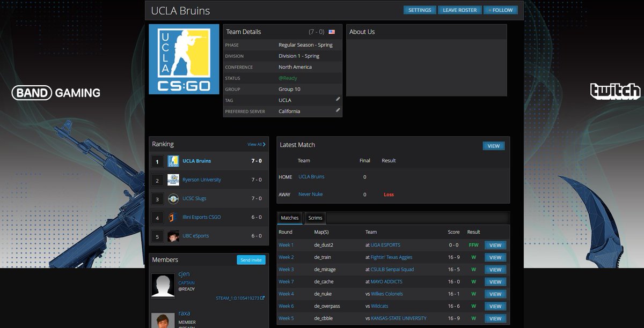Open Fightin' Texas Aggies team link
Screen dimensions: 644x328
392,257
